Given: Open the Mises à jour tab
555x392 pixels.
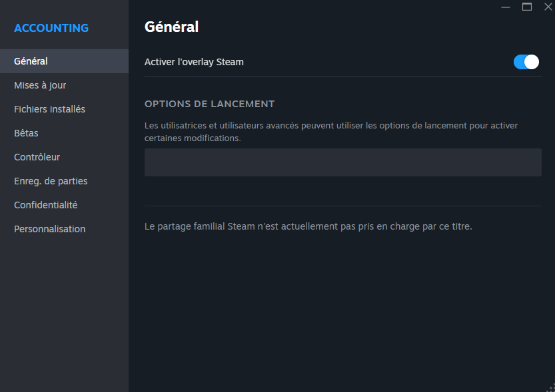Looking at the screenshot, I should point(40,85).
